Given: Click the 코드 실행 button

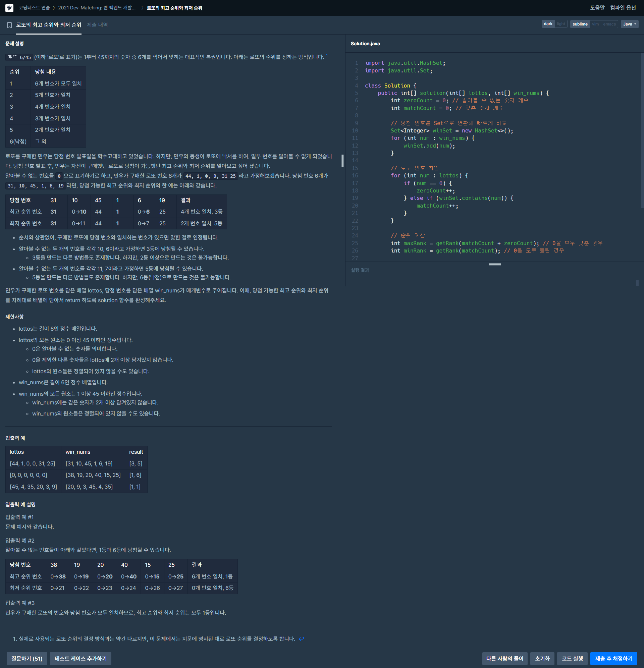Looking at the screenshot, I should pos(572,659).
